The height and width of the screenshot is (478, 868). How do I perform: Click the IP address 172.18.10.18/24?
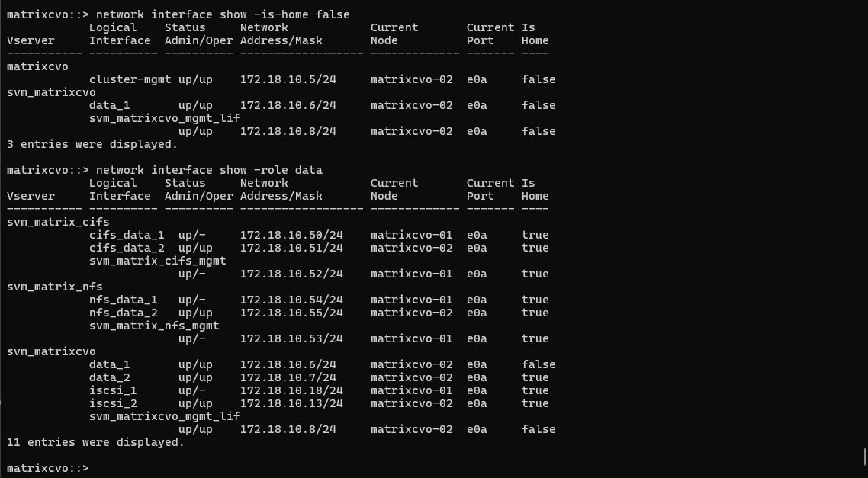pyautogui.click(x=291, y=390)
